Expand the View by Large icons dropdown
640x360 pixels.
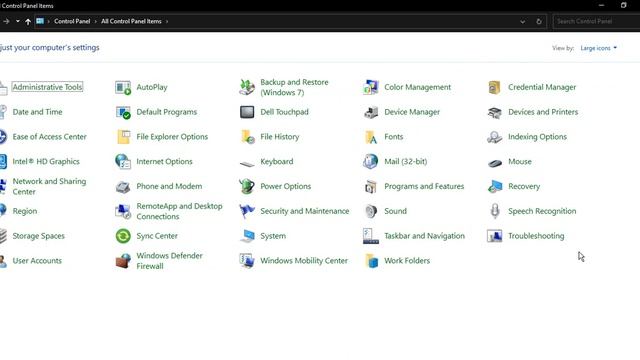point(598,48)
